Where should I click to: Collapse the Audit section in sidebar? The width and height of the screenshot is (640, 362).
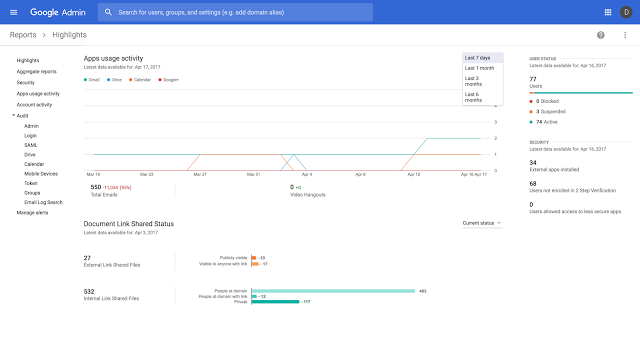click(13, 115)
